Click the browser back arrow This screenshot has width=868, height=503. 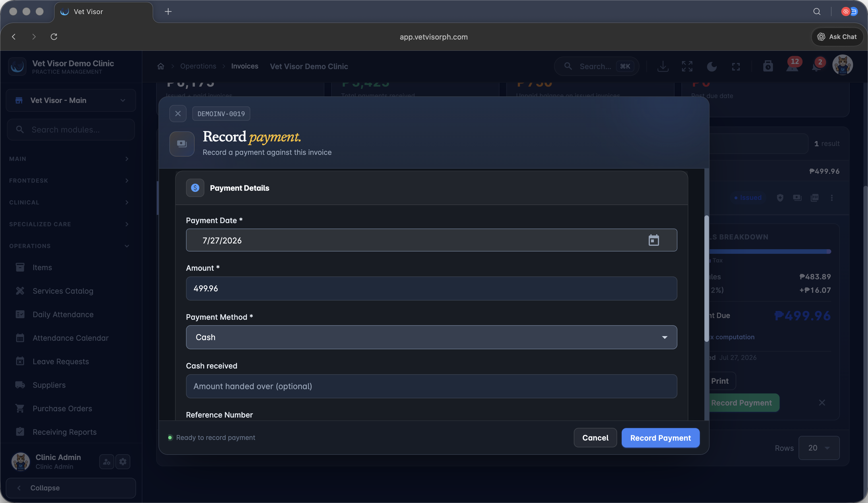click(x=14, y=36)
